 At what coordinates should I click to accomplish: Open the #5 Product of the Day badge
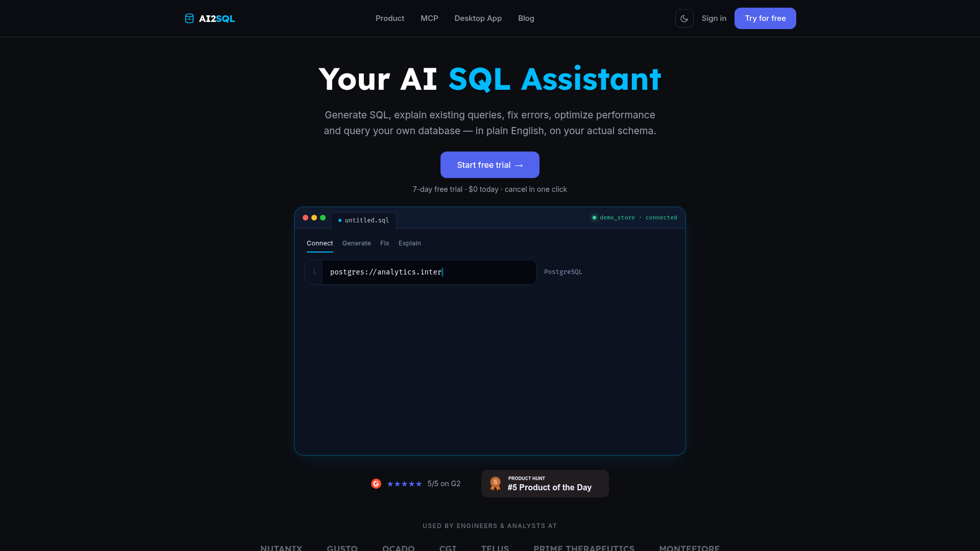click(545, 484)
